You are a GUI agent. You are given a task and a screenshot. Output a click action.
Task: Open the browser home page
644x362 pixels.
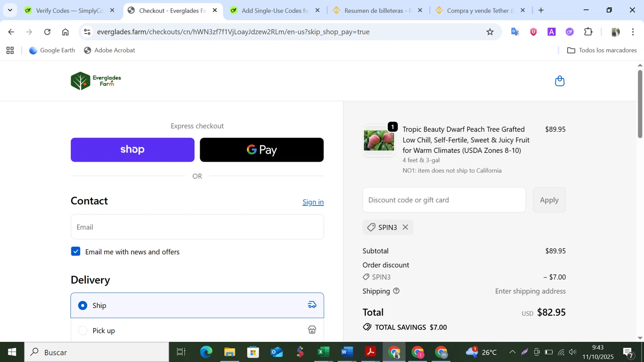[x=65, y=32]
